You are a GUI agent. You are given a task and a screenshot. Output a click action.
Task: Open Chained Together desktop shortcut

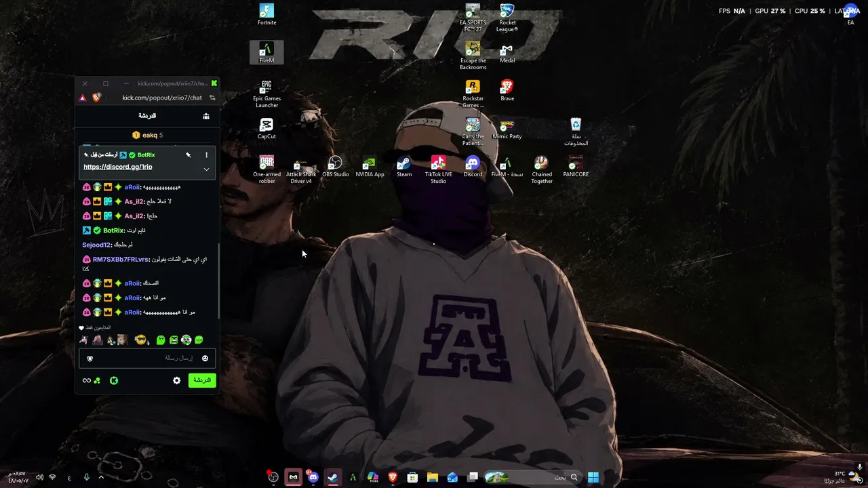point(541,169)
